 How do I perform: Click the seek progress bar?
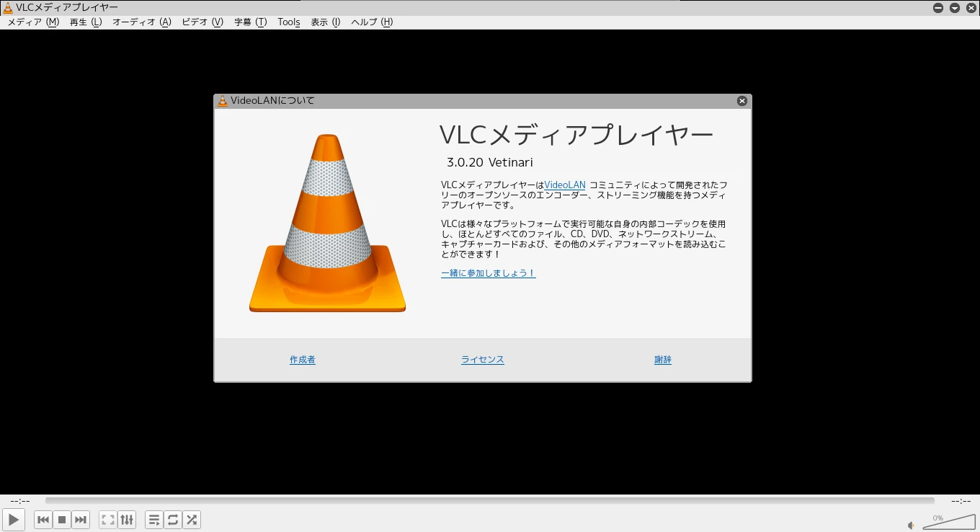490,500
